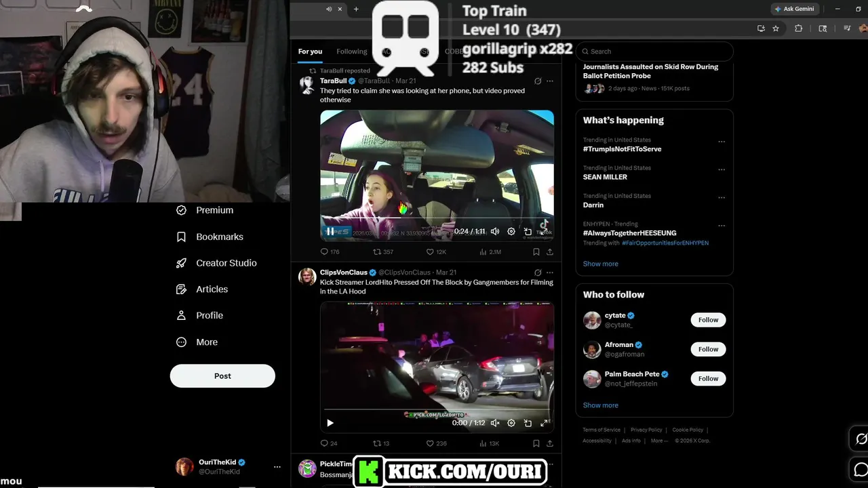868x488 pixels.
Task: Bookmark the ClipsVonClaus post
Action: tap(536, 443)
